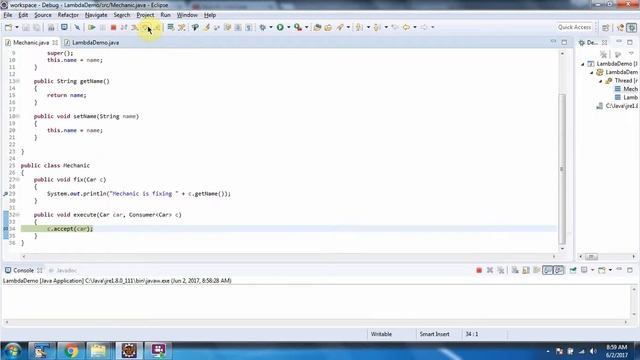640x360 pixels.
Task: Click the Open Perspective icon
Action: [605, 27]
